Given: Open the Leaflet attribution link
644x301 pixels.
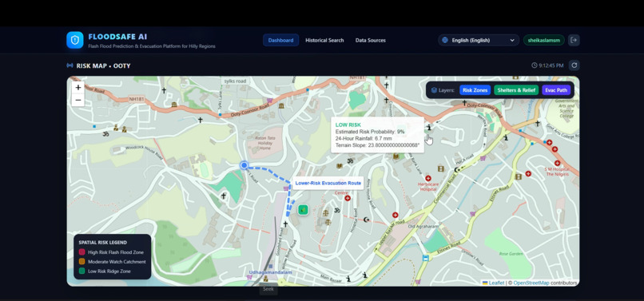Looking at the screenshot, I should [x=496, y=283].
